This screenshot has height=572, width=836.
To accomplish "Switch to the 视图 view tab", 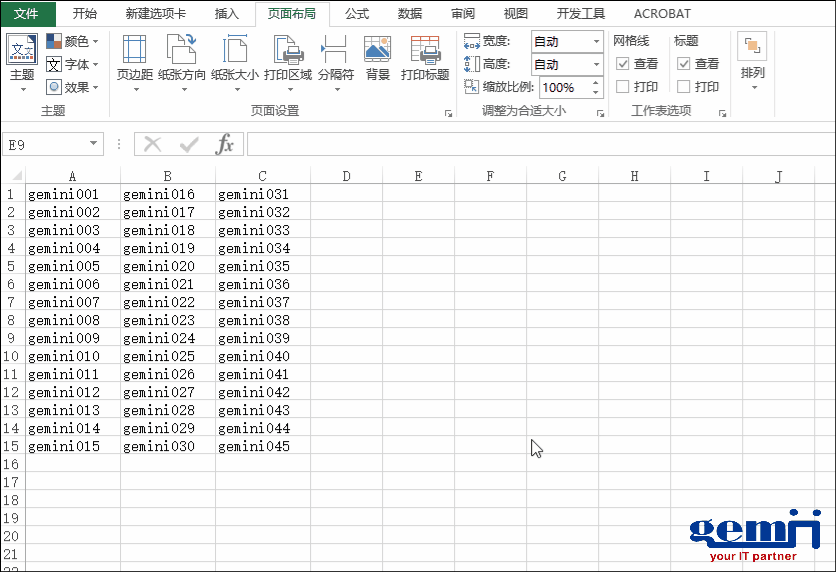I will (516, 13).
